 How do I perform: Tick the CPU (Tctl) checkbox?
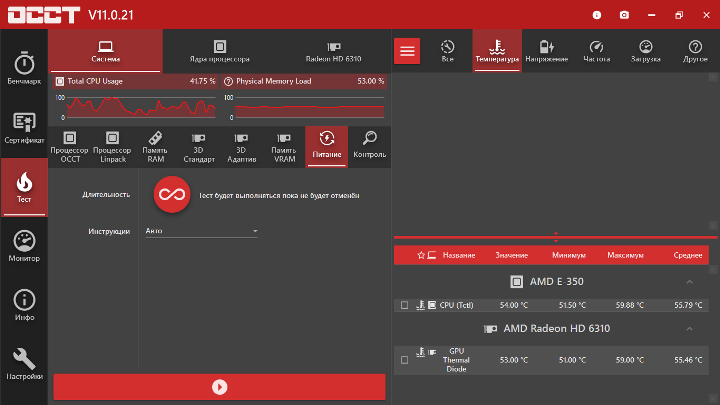coord(404,305)
